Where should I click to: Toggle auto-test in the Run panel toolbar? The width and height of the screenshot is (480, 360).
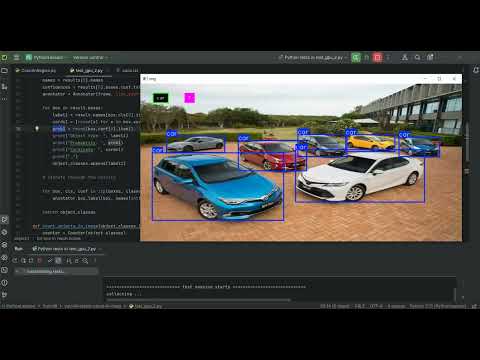tap(31, 260)
